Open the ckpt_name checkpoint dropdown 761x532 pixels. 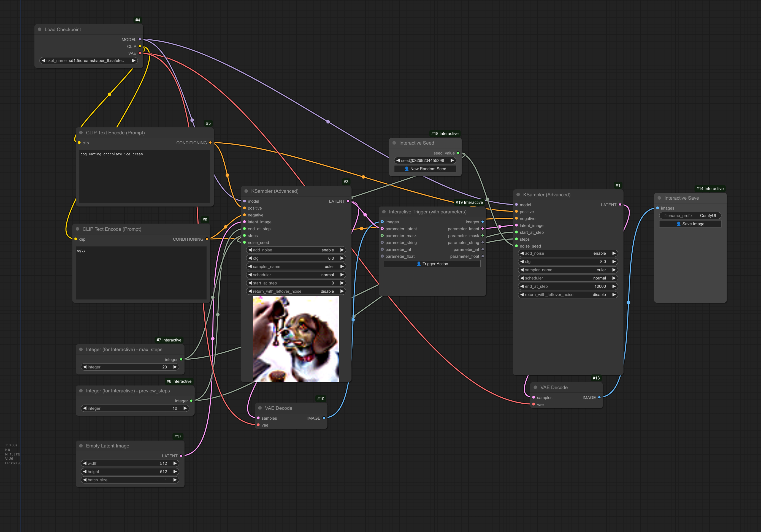(x=88, y=61)
